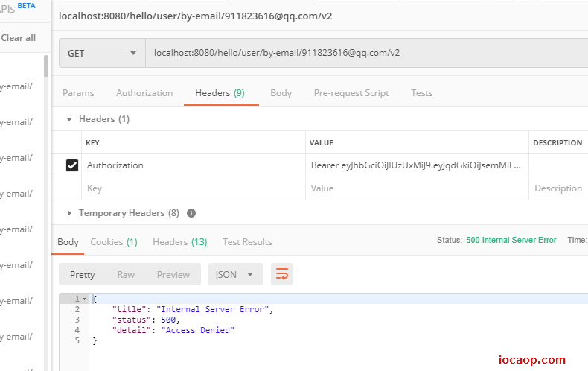Switch to Preview response view

click(x=173, y=274)
